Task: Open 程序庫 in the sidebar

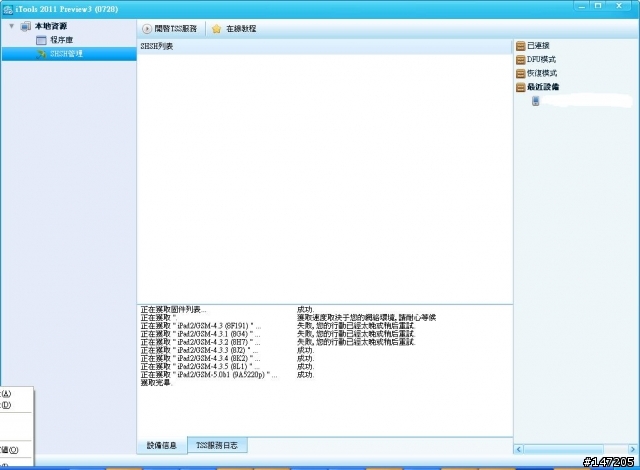Action: (x=62, y=40)
